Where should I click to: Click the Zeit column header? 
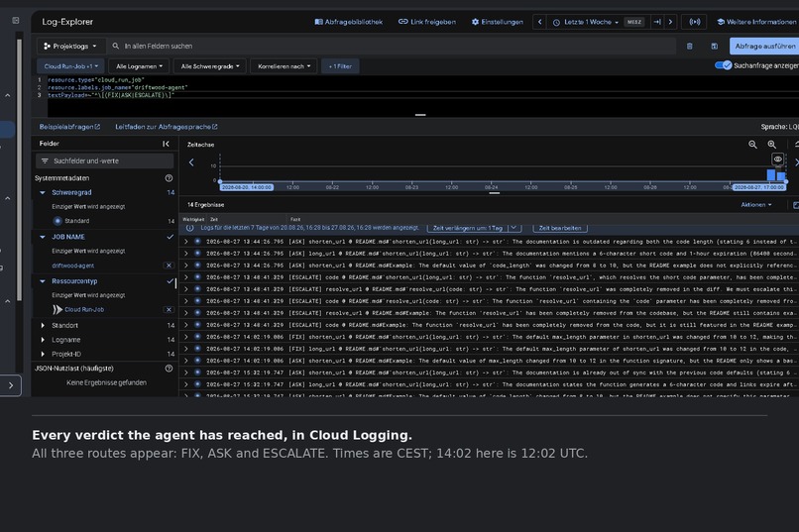tap(214, 219)
